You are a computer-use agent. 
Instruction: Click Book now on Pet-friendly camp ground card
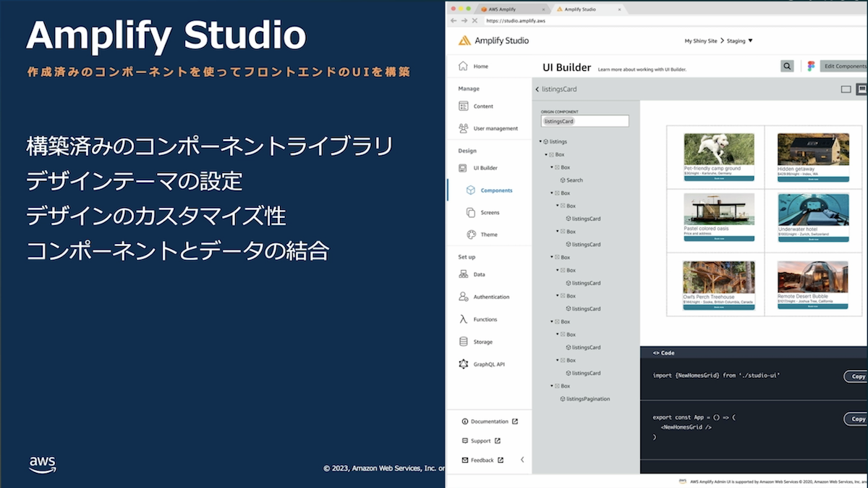(x=719, y=178)
